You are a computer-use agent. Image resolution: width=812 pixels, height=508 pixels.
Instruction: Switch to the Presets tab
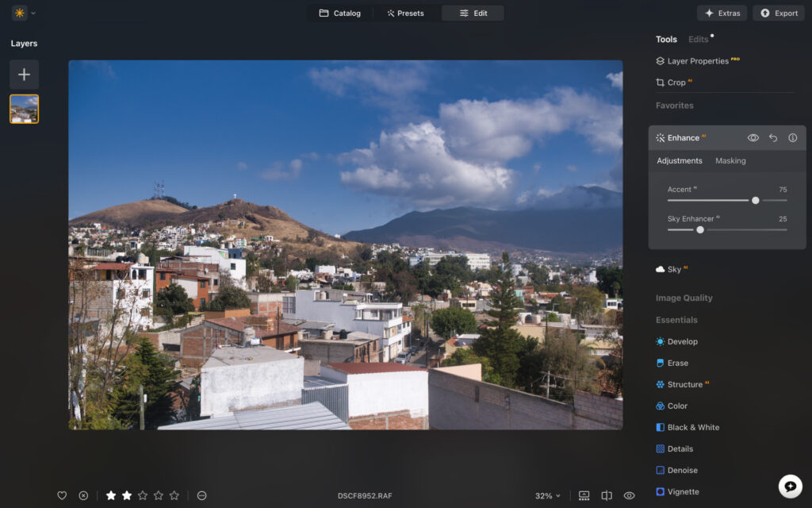tap(406, 13)
